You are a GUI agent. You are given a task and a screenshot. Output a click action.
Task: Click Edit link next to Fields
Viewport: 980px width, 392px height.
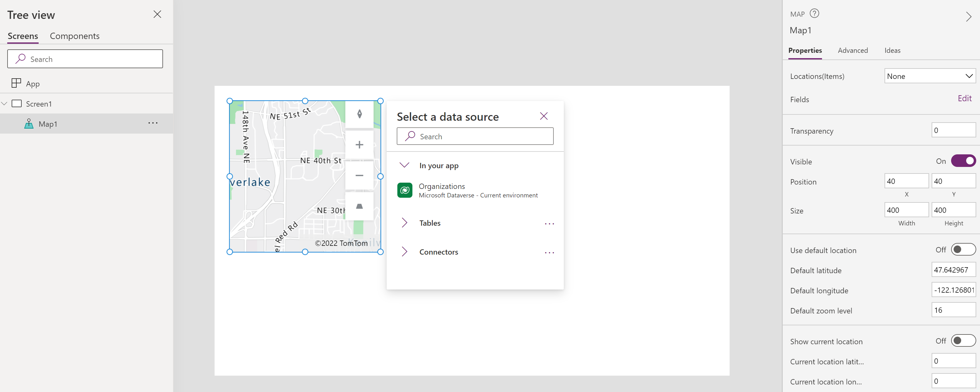[966, 99]
